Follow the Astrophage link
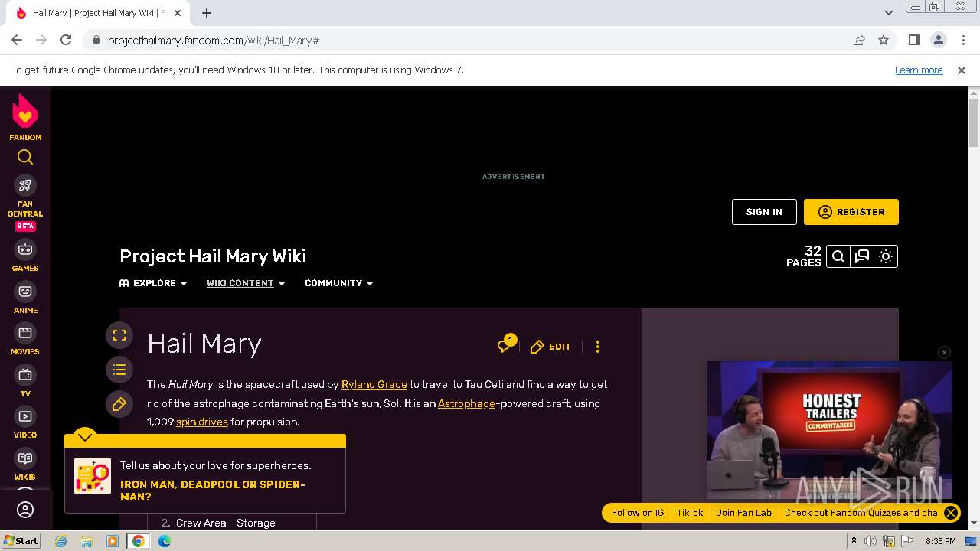Image resolution: width=980 pixels, height=551 pixels. 466,403
